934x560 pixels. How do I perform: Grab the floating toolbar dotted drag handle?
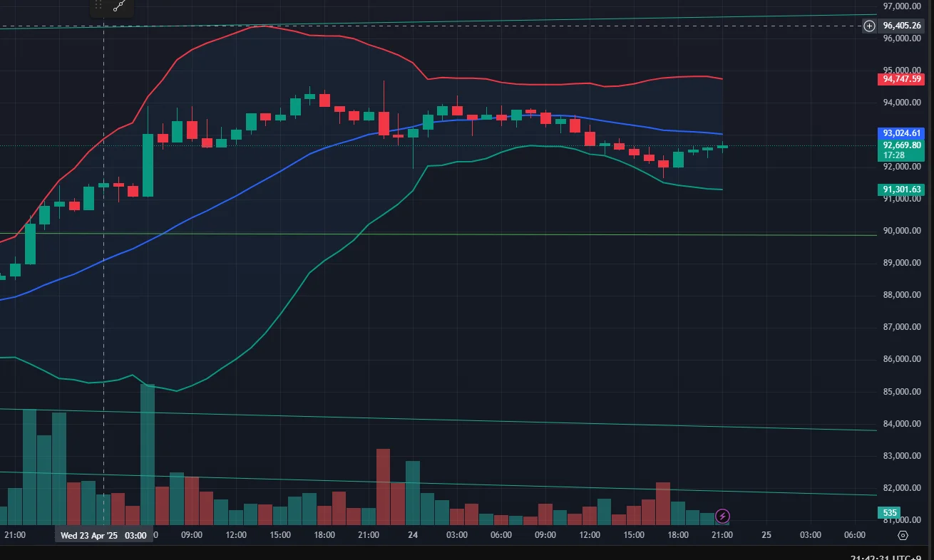click(x=99, y=5)
